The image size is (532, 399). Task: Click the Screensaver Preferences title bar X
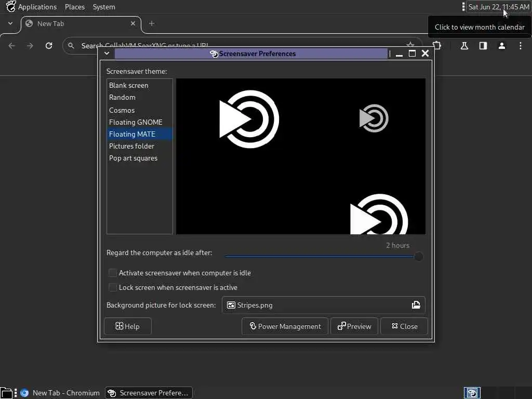[x=425, y=54]
